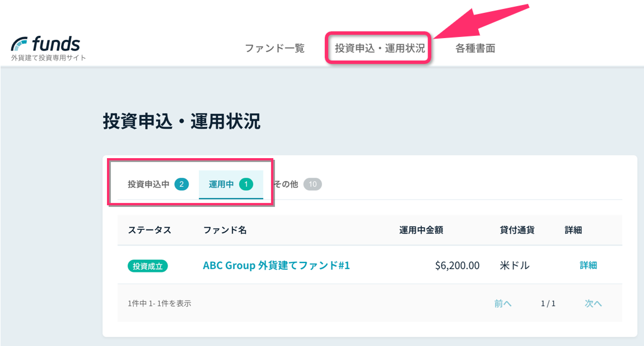Click the blue badge showing 2
Image resolution: width=644 pixels, height=346 pixels.
[181, 184]
